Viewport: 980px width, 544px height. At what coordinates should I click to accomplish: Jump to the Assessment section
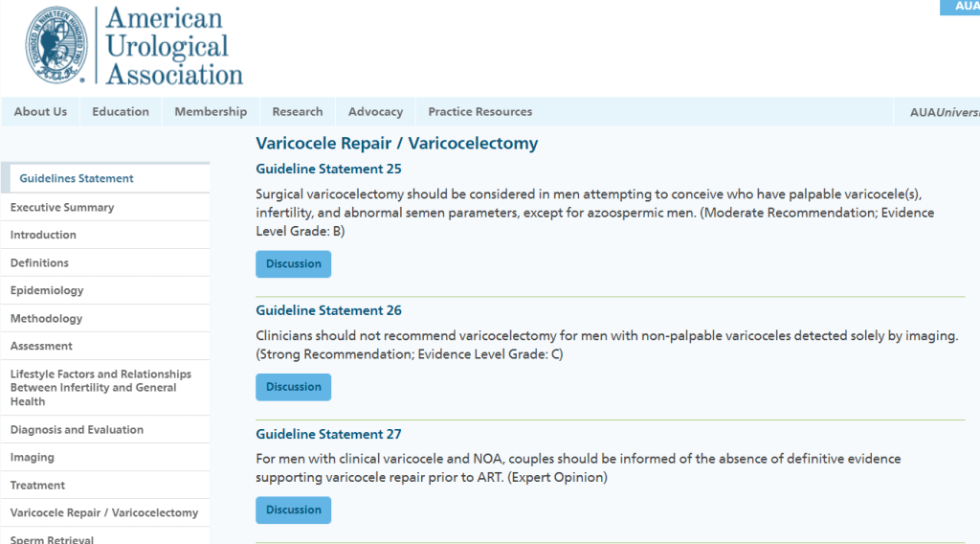41,347
